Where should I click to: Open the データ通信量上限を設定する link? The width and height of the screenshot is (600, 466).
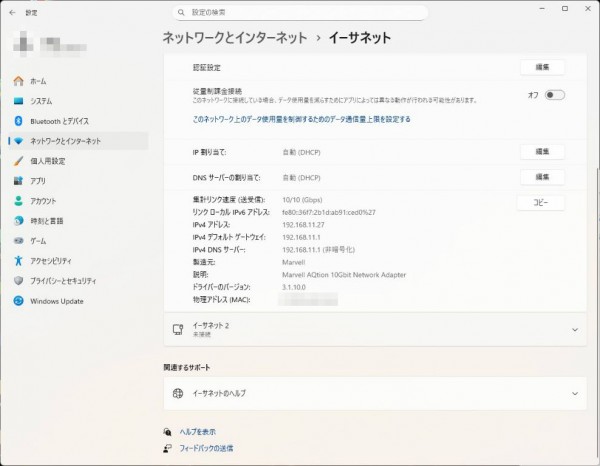301,119
